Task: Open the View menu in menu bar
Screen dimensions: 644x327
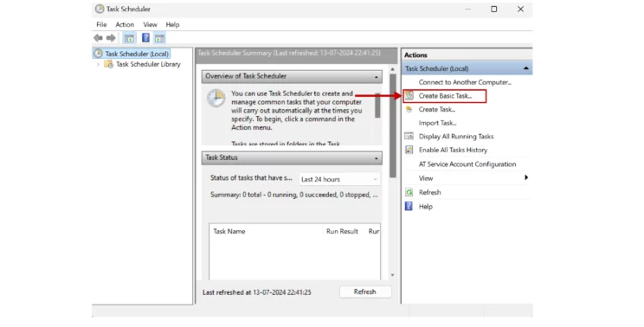Action: tap(151, 24)
